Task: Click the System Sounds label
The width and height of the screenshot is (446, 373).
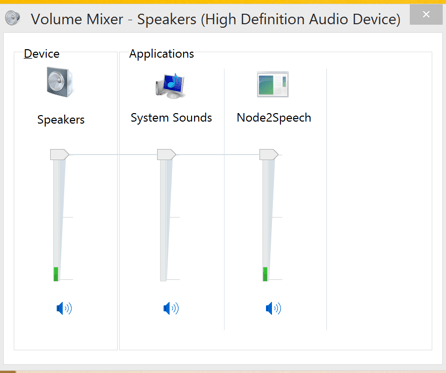Action: [171, 118]
